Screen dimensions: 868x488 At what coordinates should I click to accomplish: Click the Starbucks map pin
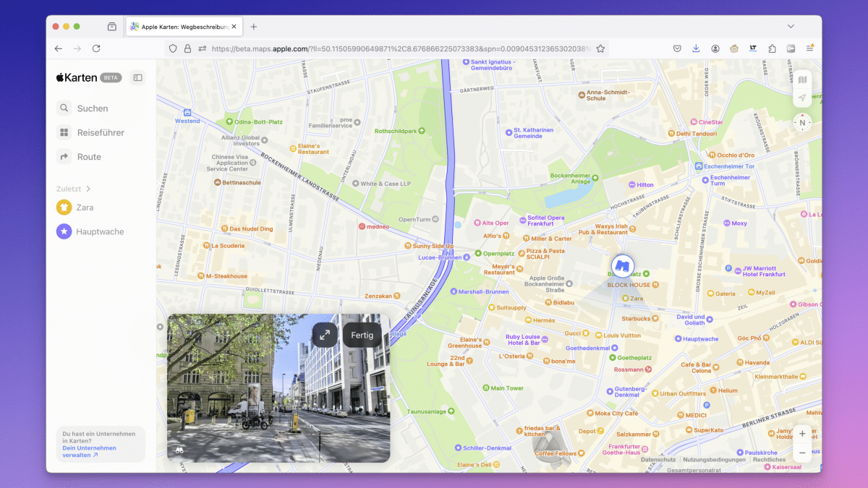(657, 319)
